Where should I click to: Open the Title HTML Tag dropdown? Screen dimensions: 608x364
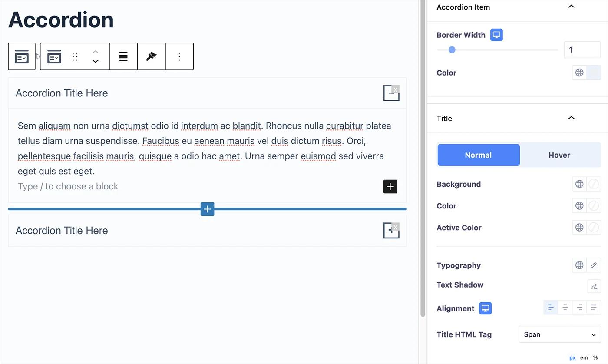[559, 334]
